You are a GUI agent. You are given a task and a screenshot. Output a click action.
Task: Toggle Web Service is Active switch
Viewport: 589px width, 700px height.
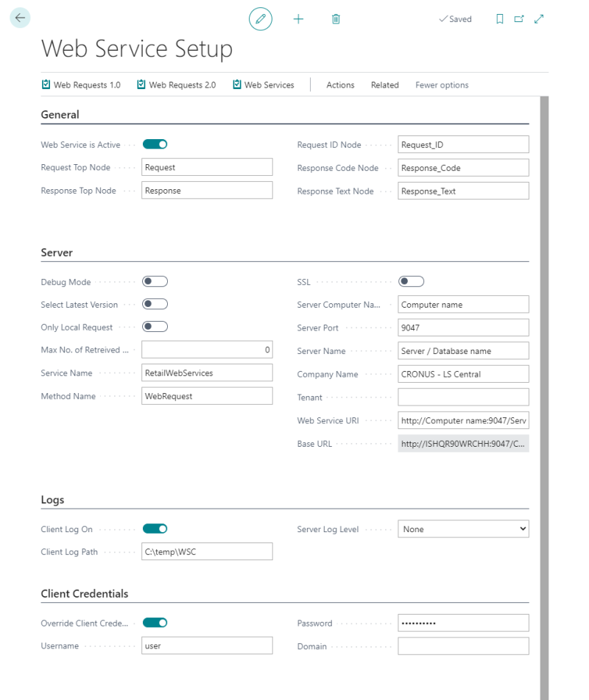tap(155, 144)
